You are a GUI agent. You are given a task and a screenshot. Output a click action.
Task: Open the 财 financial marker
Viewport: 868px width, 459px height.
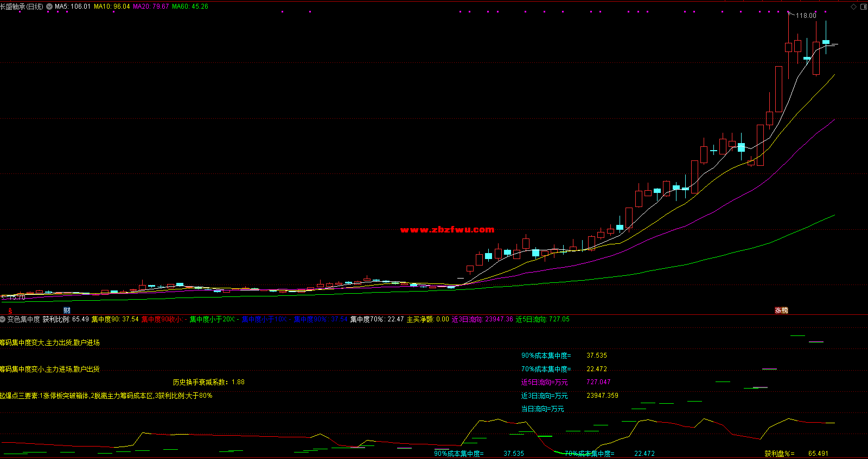pyautogui.click(x=67, y=311)
